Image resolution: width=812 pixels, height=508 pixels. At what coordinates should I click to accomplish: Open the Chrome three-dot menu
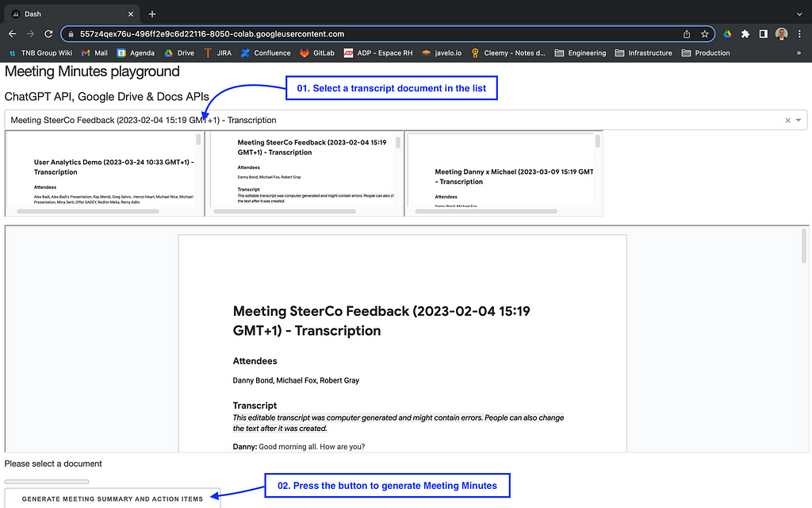(799, 33)
